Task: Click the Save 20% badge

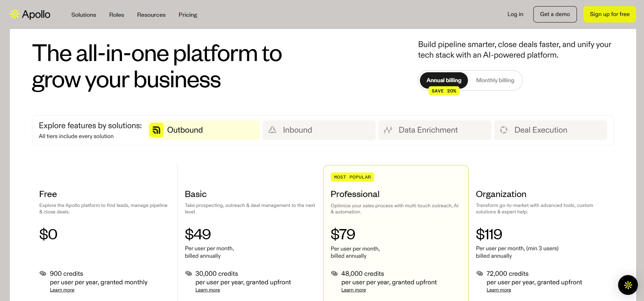Action: tap(444, 91)
